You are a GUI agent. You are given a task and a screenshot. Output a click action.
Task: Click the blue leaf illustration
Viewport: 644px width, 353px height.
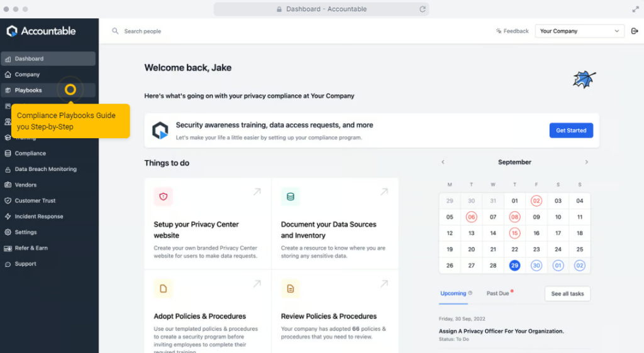click(x=584, y=79)
